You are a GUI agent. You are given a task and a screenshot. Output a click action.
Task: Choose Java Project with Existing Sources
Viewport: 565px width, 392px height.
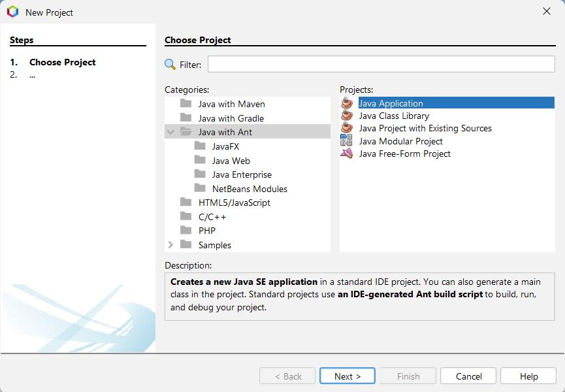[x=425, y=128]
